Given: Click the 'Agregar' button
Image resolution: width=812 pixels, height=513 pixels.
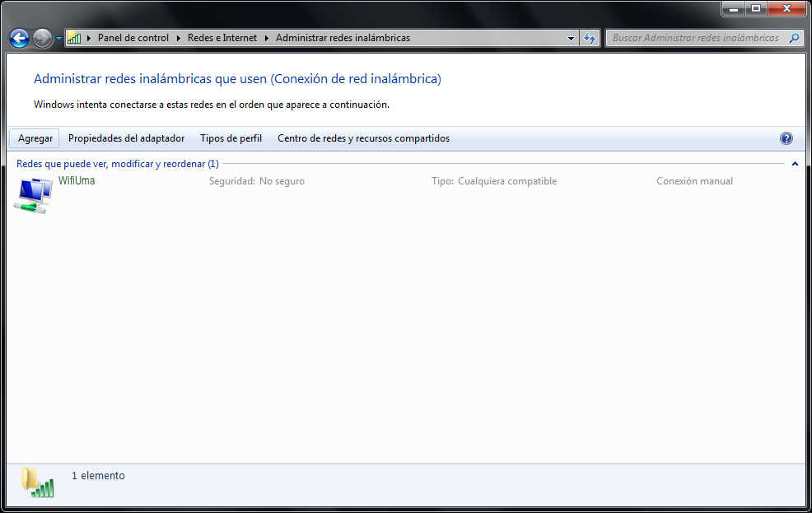Looking at the screenshot, I should click(34, 138).
